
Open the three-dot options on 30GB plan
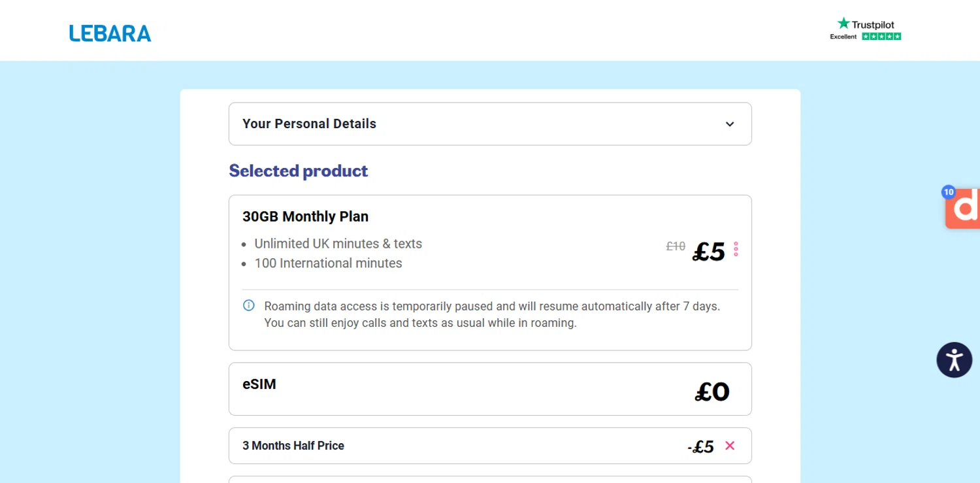[x=736, y=249]
